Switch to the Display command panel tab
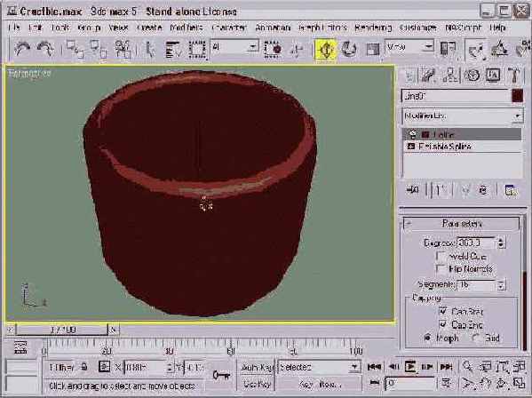The image size is (532, 398). (493, 76)
